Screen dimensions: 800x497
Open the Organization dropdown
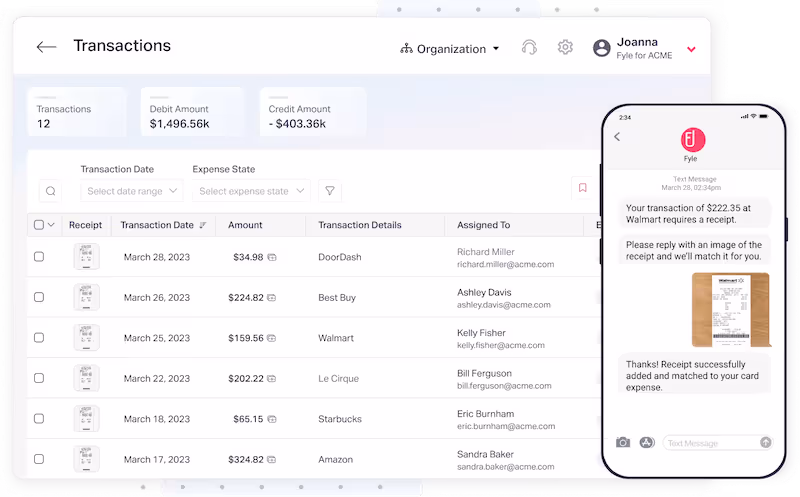pos(450,49)
